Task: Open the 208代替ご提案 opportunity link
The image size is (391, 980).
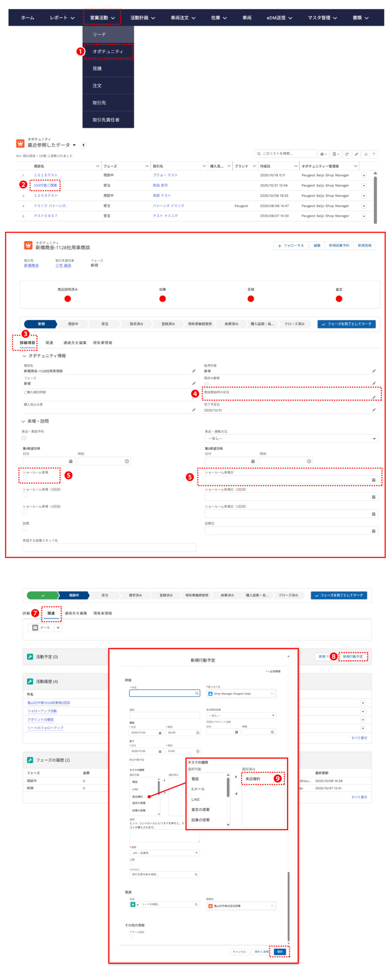Action: click(x=45, y=185)
